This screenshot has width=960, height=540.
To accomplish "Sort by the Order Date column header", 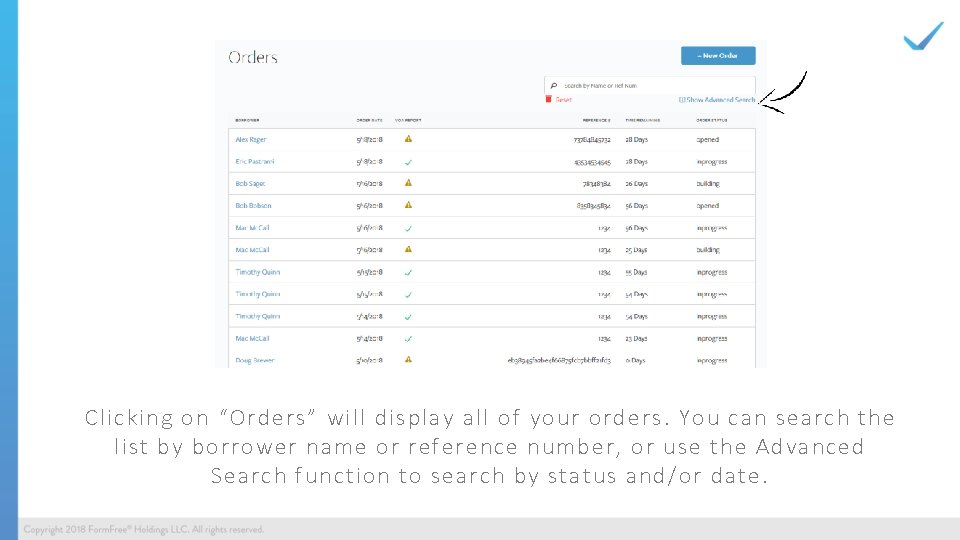I will 369,120.
